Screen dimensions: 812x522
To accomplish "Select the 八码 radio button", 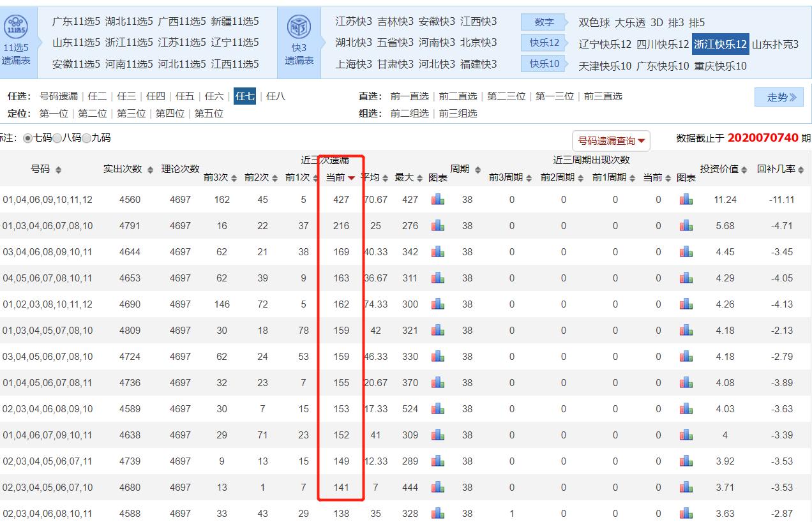I will pos(57,138).
